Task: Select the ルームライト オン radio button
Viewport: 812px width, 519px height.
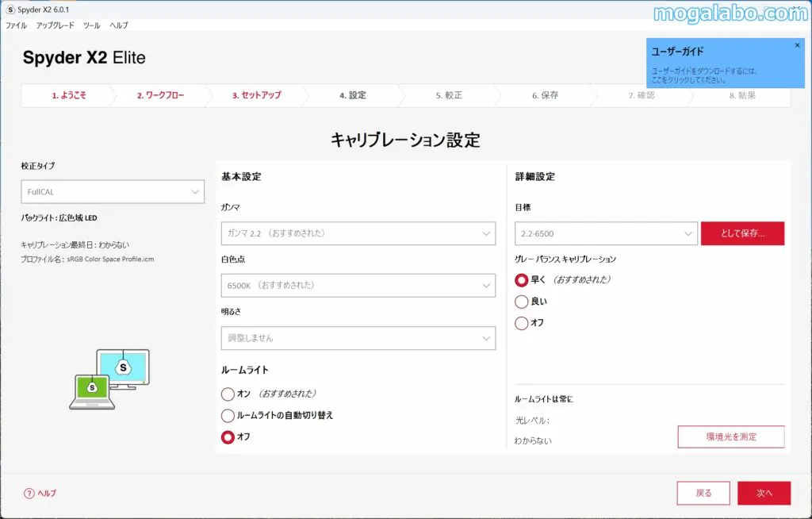Action: (228, 394)
